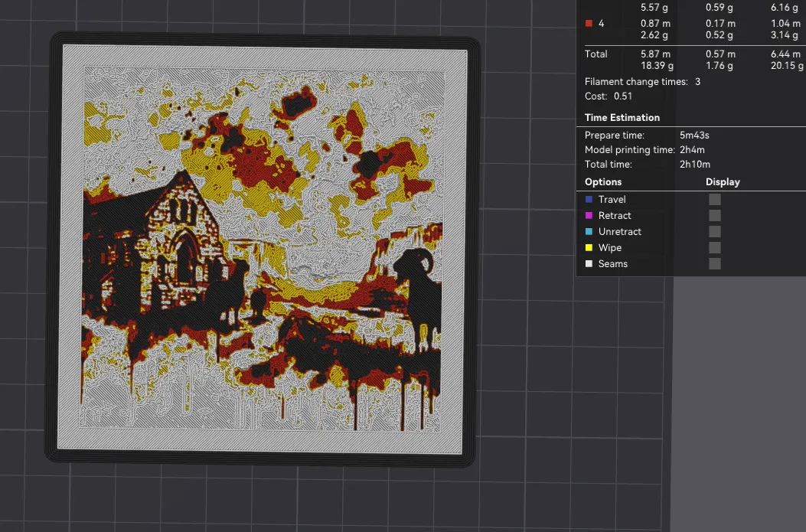This screenshot has width=806, height=532.
Task: Click the Display column header
Action: click(723, 182)
